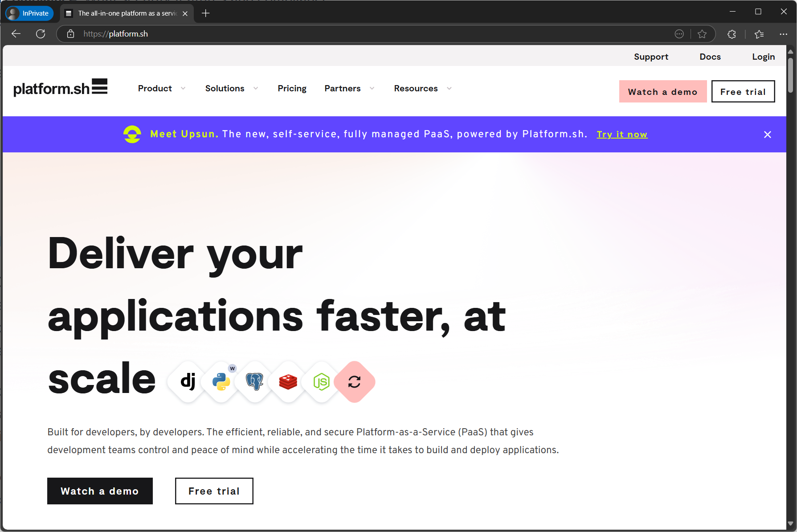Close the platform.sh browser tab
Viewport: 797px width, 532px height.
coord(185,13)
